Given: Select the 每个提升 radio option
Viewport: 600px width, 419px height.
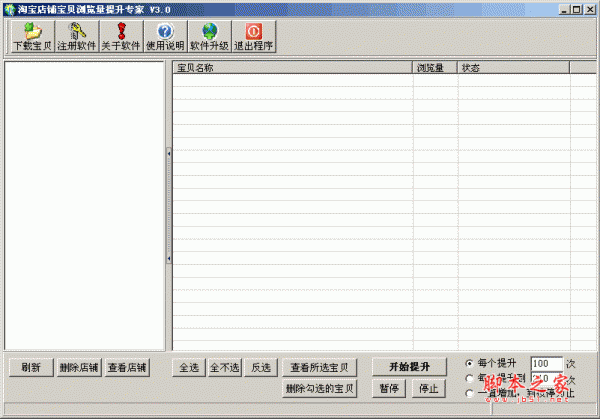Looking at the screenshot, I should [469, 363].
